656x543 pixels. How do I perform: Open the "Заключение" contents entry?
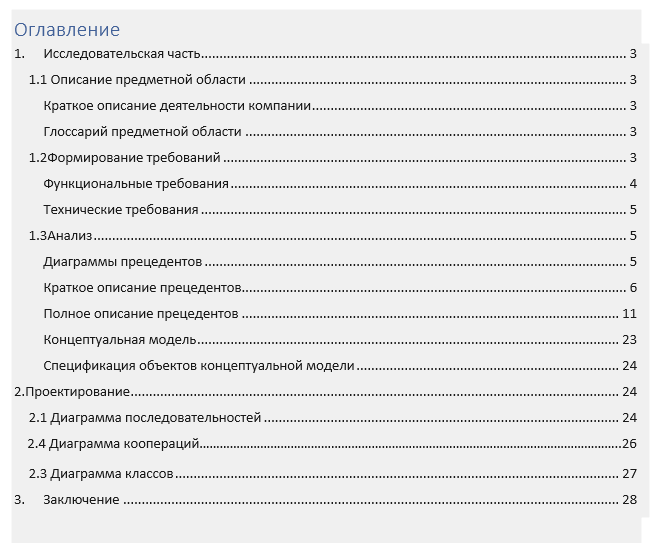pyautogui.click(x=81, y=500)
